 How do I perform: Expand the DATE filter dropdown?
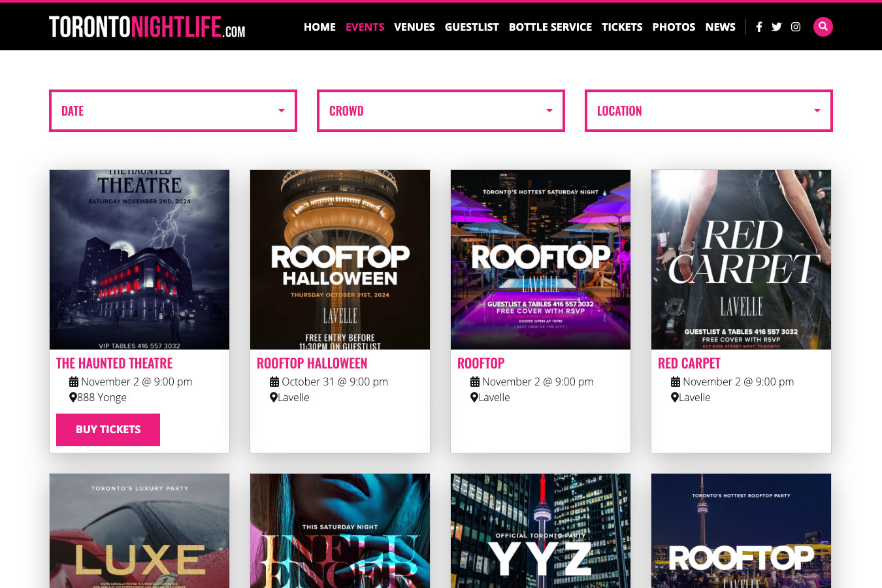(x=173, y=111)
